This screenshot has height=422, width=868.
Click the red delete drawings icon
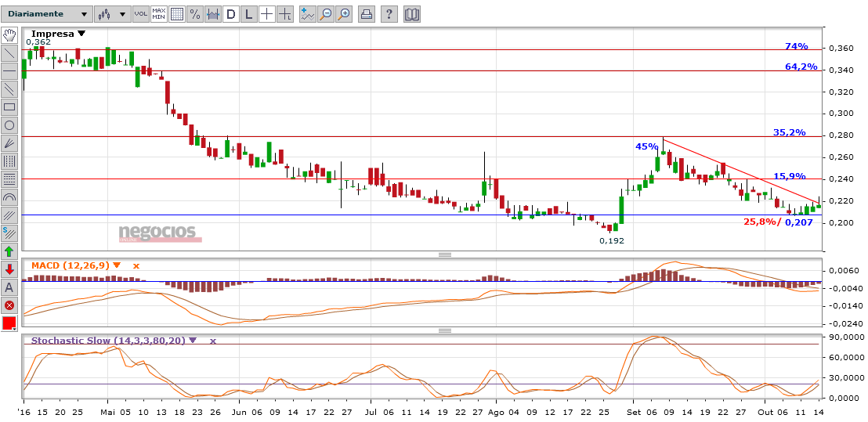9,305
